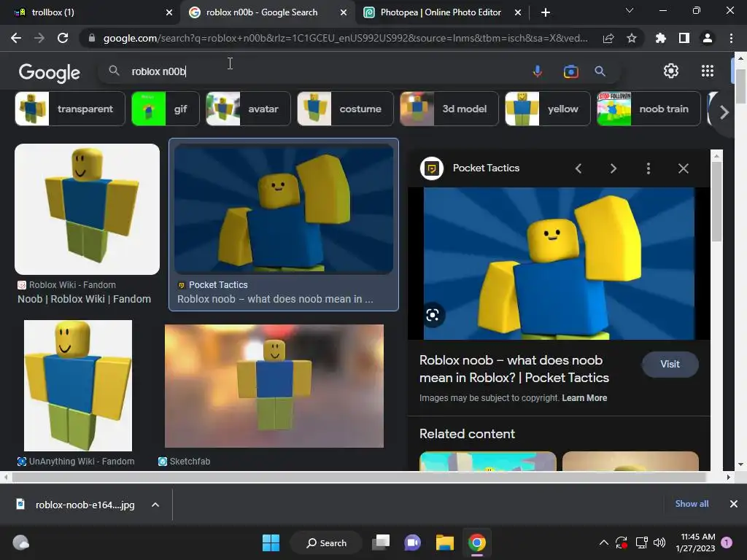This screenshot has width=747, height=560.
Task: Open the Chrome three-dot menu
Action: point(731,38)
